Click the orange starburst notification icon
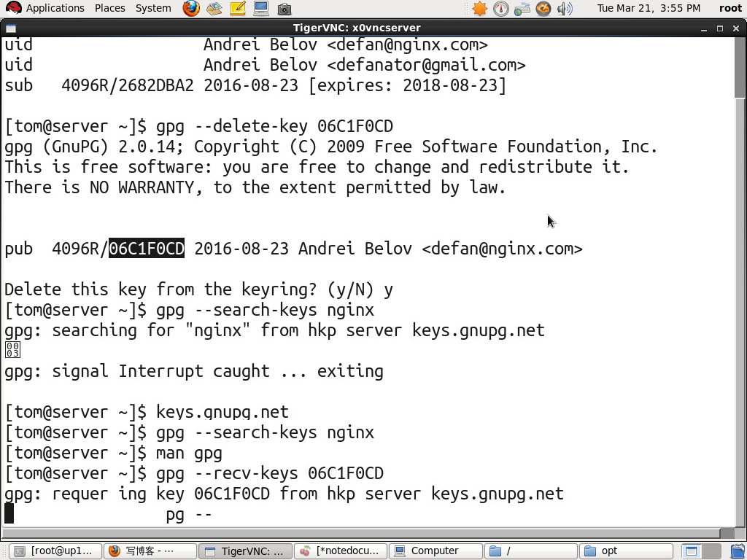Viewport: 747px width, 560px height. coord(480,9)
